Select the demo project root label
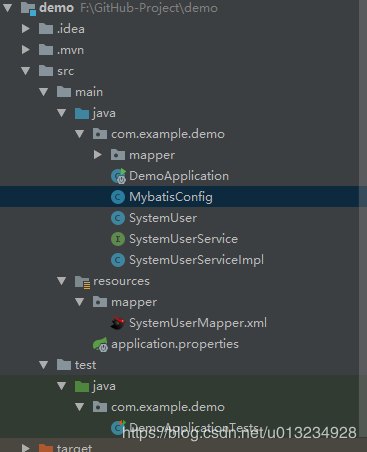 click(56, 8)
